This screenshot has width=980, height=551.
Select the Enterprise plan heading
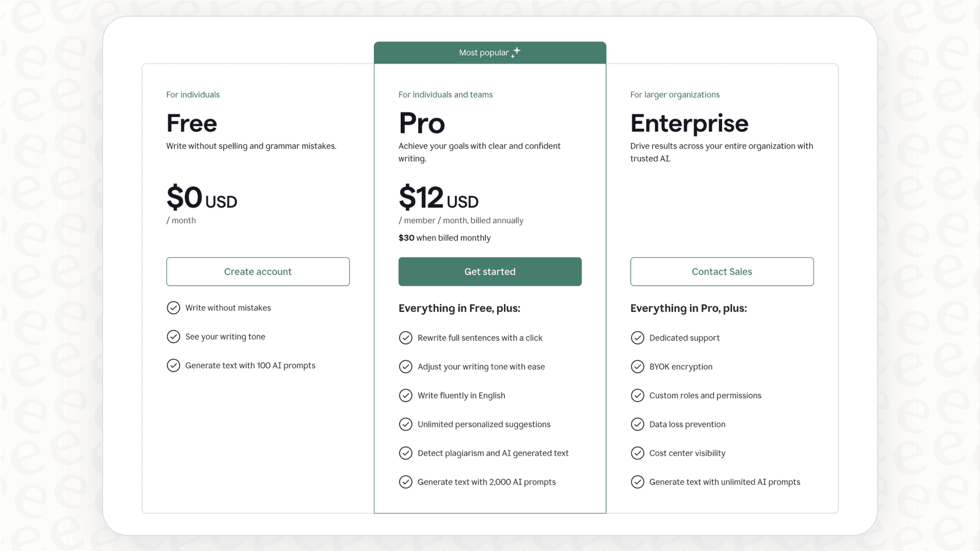click(x=689, y=124)
